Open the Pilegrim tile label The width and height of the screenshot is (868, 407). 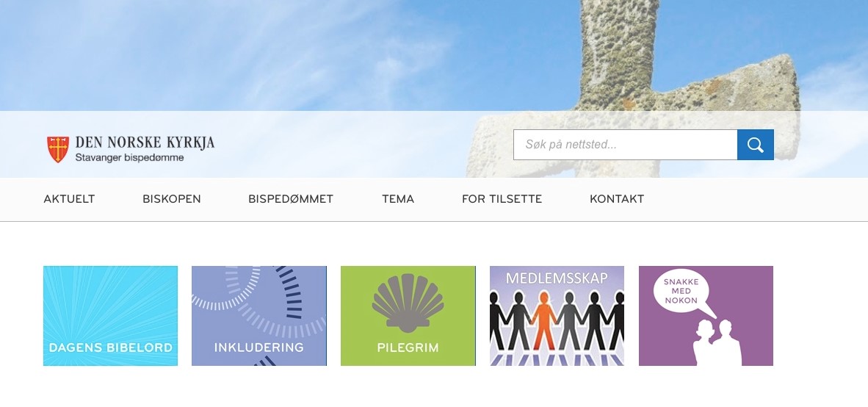pyautogui.click(x=408, y=347)
